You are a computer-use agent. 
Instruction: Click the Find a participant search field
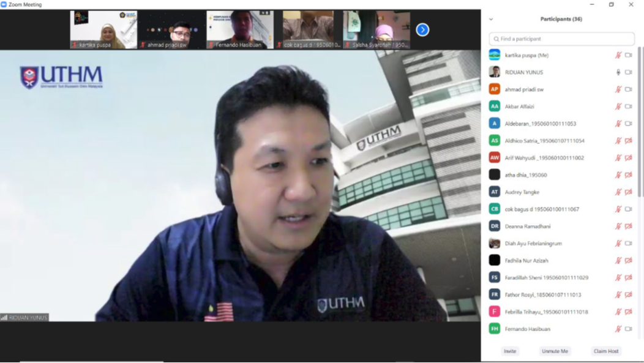click(561, 39)
